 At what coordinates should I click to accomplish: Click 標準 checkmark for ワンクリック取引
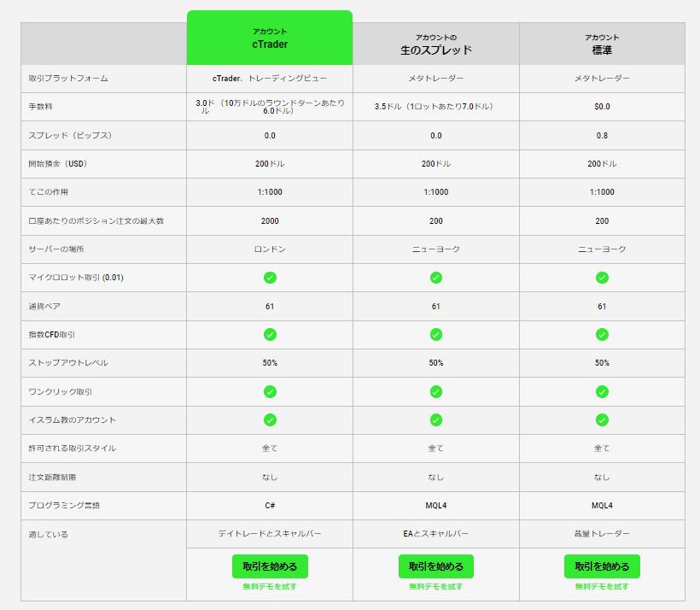tap(602, 391)
